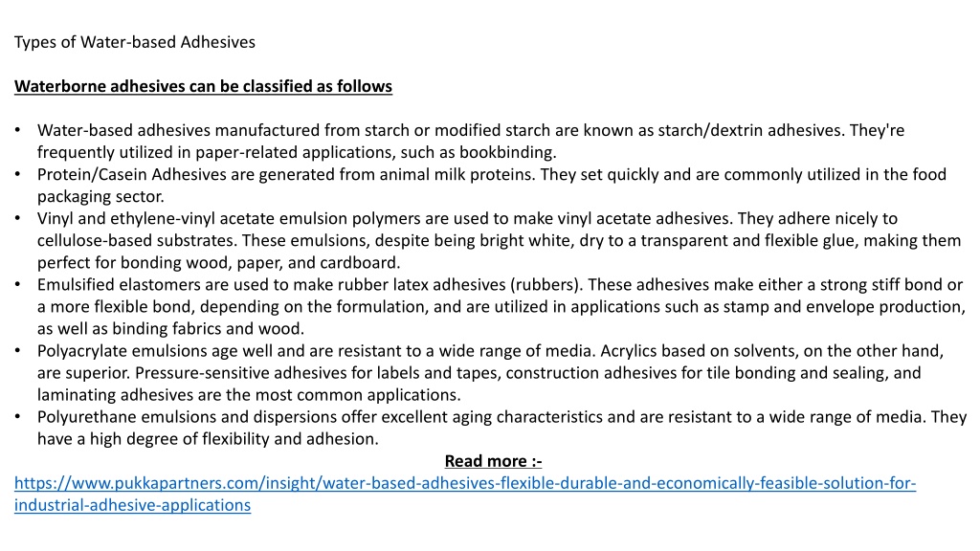Click the bullet before 'Protein/Casein Adhesives'
Viewport: 980px width, 551px height.
[17, 174]
